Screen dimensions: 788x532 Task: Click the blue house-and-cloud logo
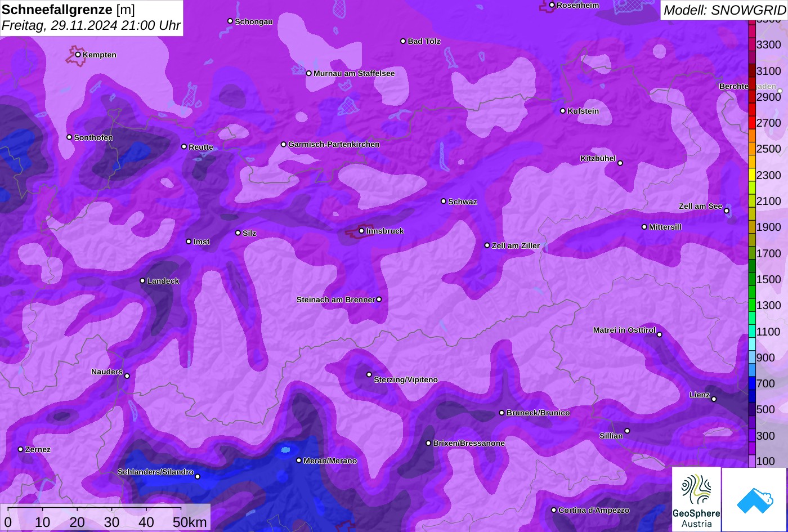point(755,499)
